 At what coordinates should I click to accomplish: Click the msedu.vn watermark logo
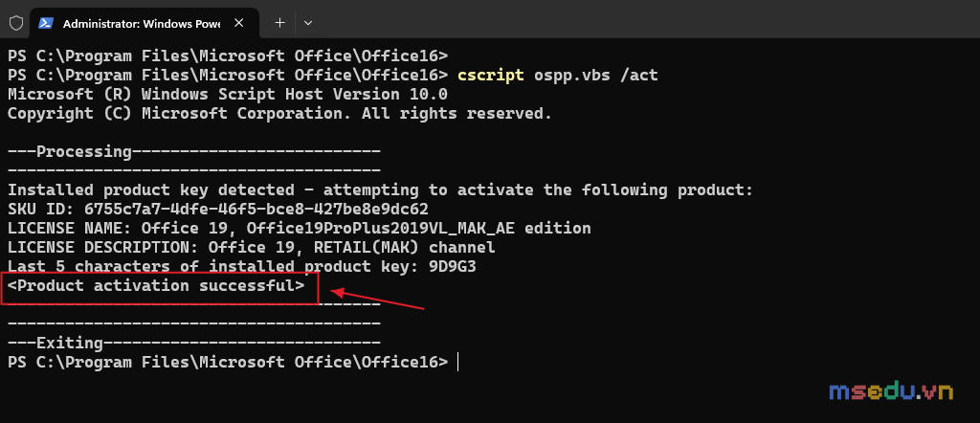point(891,391)
